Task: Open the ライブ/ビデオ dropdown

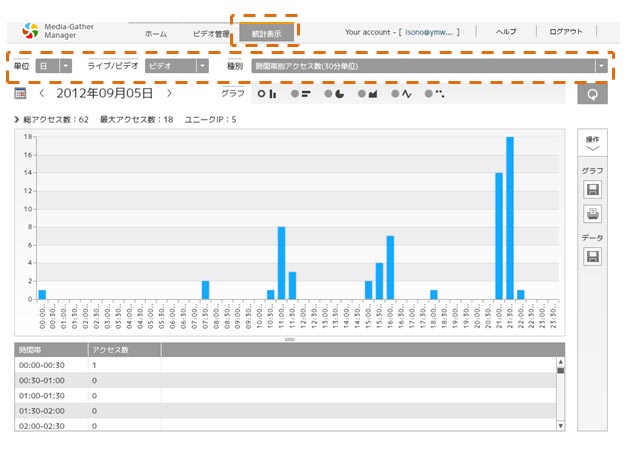Action: point(175,66)
